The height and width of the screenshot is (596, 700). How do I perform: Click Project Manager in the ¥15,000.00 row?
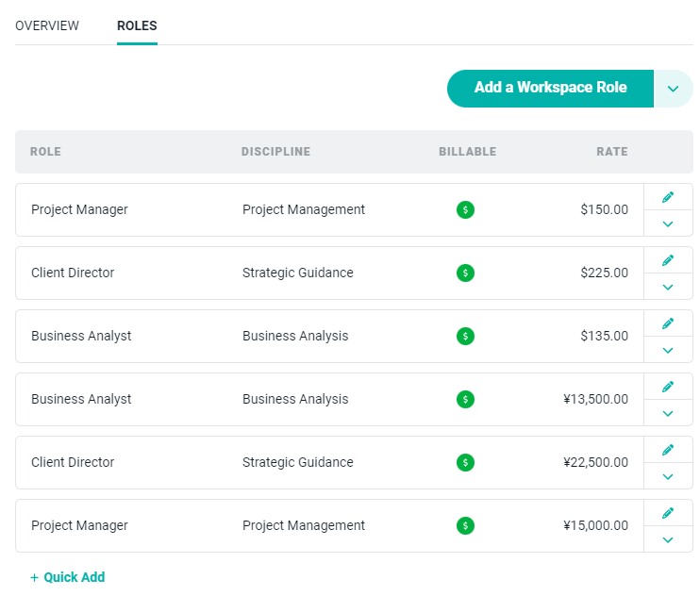[x=79, y=525]
